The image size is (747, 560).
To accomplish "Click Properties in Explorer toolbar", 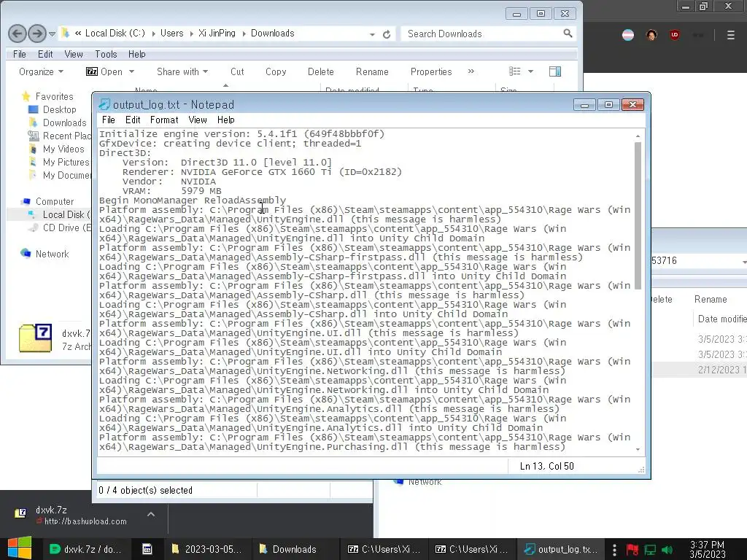I will coord(431,72).
